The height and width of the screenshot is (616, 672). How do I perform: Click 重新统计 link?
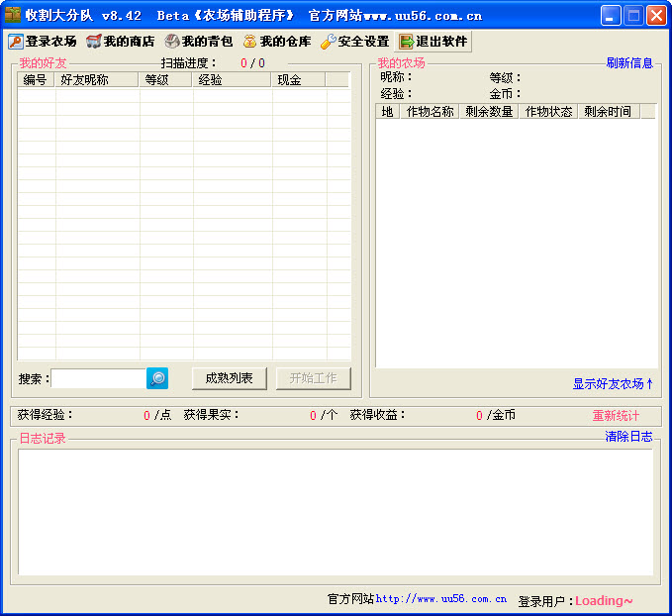point(616,415)
